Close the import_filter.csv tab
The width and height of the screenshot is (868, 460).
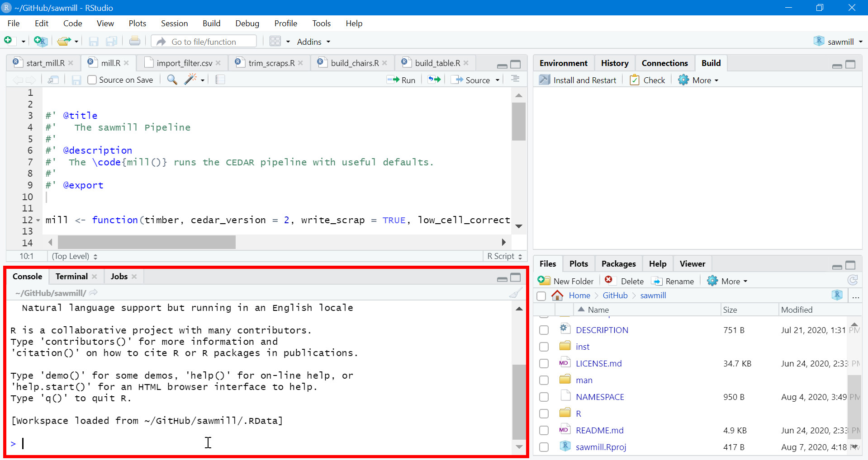pyautogui.click(x=218, y=63)
